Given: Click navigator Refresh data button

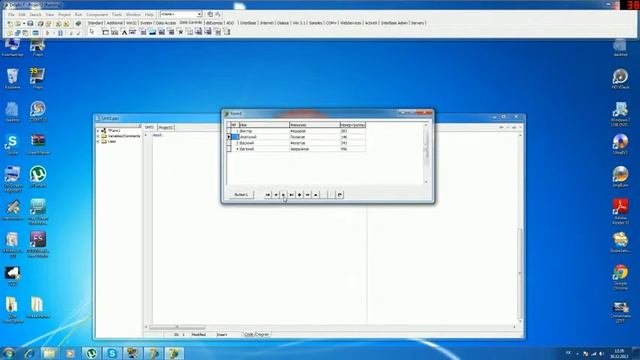Looking at the screenshot, I should 340,195.
